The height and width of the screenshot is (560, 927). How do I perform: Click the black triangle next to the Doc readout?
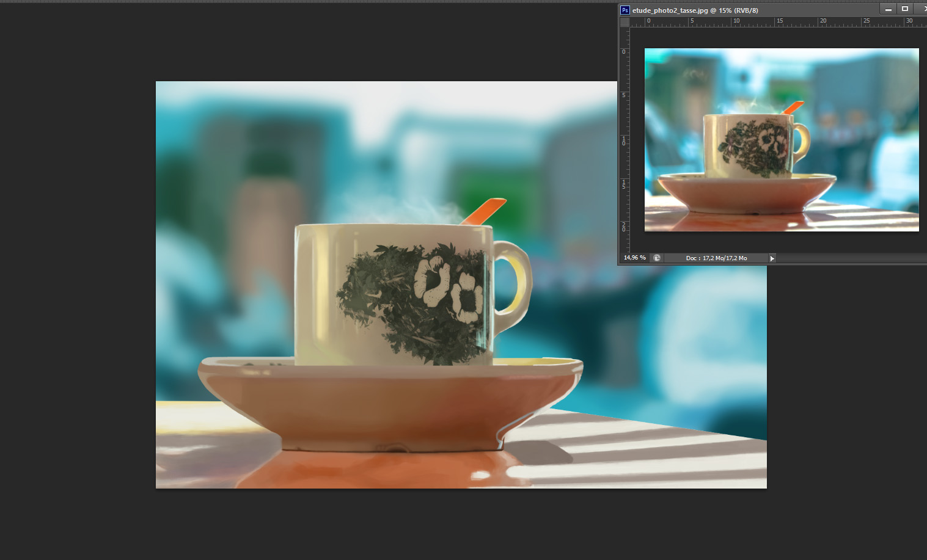772,258
